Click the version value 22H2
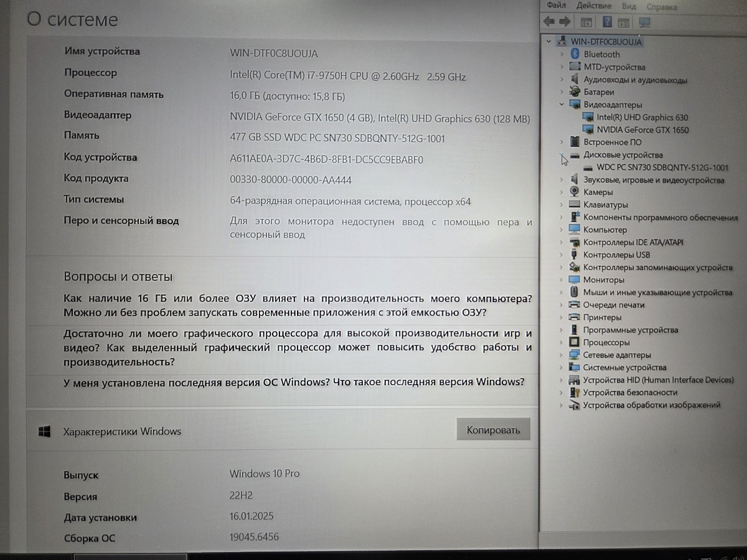This screenshot has width=747, height=560. pyautogui.click(x=240, y=495)
